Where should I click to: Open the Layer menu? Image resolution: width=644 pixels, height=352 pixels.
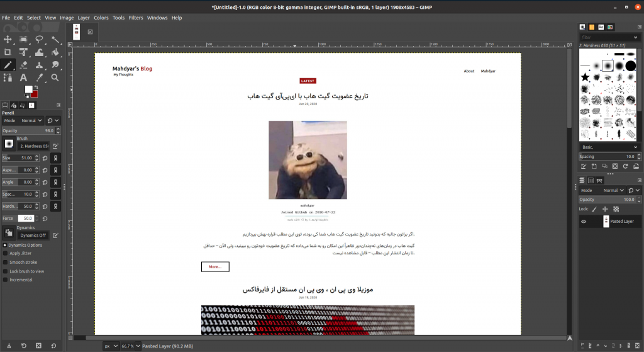pos(84,18)
